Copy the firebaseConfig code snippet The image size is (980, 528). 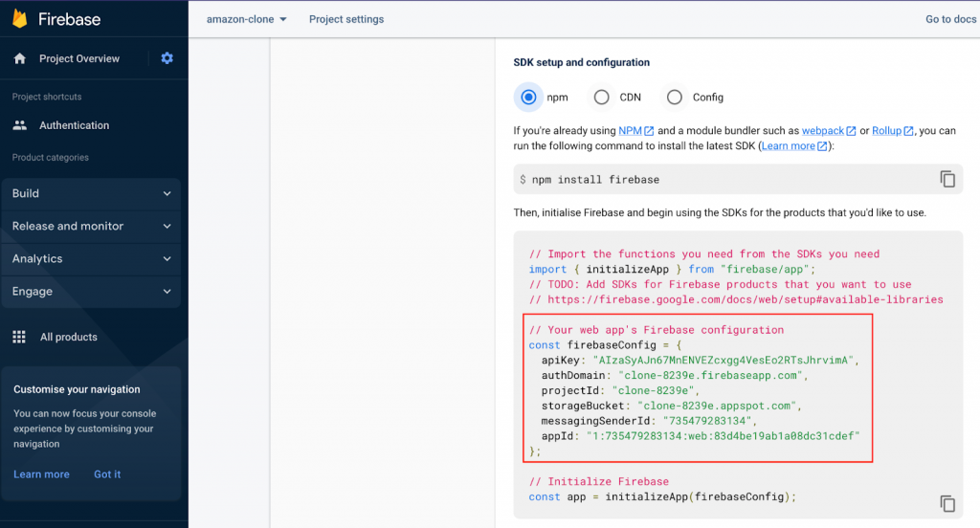coord(947,504)
